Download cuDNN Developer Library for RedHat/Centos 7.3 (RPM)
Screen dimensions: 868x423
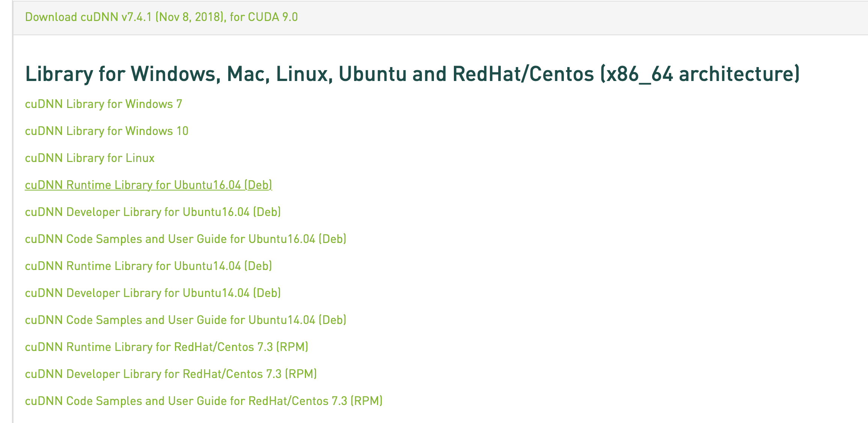tap(171, 374)
